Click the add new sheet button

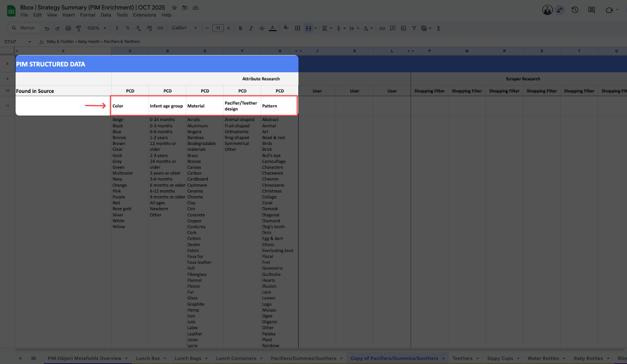pos(20,359)
